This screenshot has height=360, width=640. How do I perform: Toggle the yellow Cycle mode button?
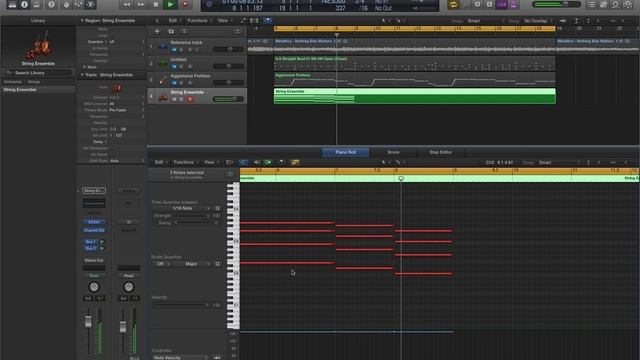(x=453, y=4)
